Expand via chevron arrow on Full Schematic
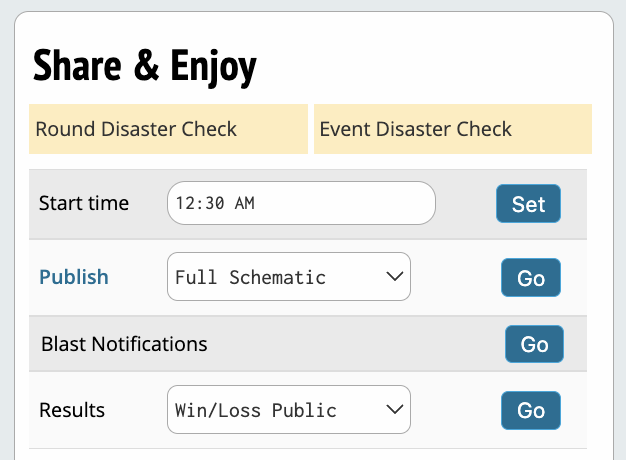This screenshot has height=460, width=626. coord(394,276)
